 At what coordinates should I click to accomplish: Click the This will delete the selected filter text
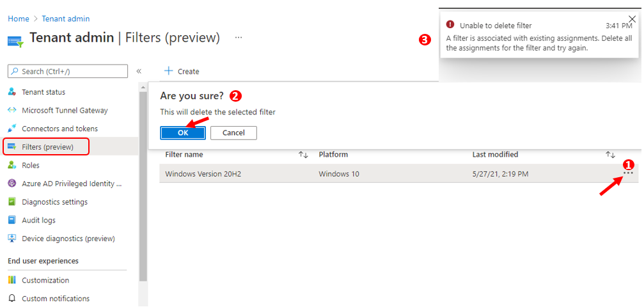click(x=217, y=112)
